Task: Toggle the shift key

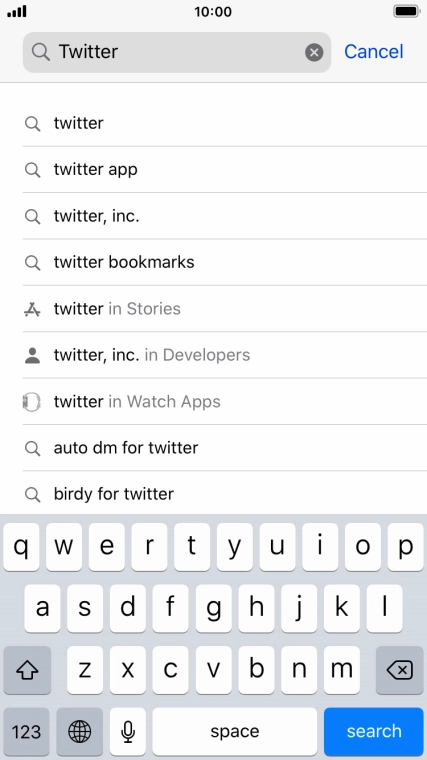Action: (x=27, y=670)
